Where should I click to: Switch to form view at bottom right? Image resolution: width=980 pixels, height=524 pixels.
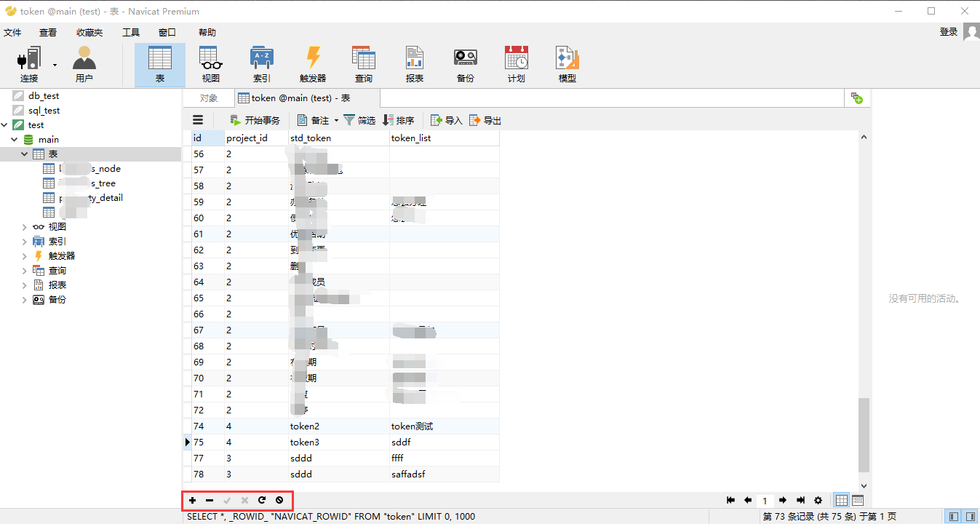click(x=858, y=500)
